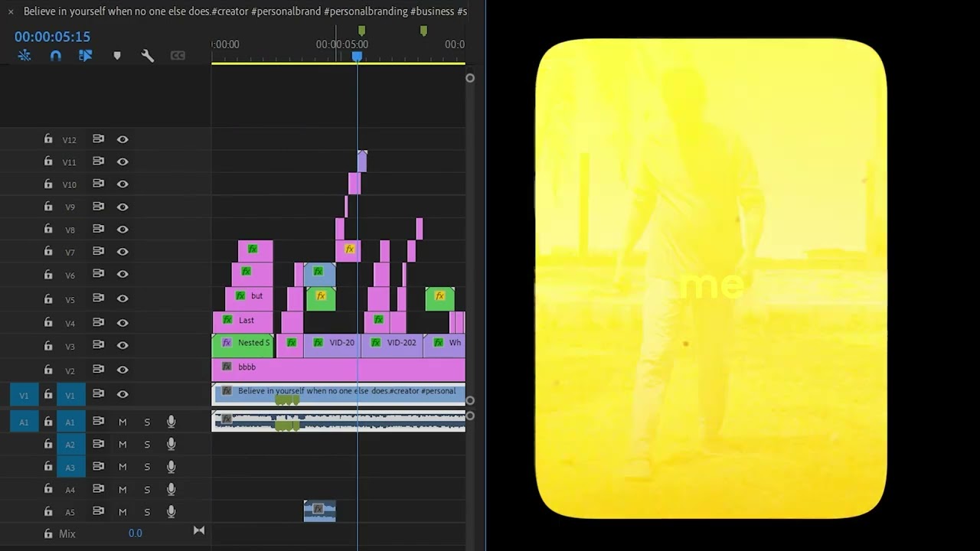Image resolution: width=980 pixels, height=551 pixels.
Task: Click the playhead handle on time ruler
Action: [x=357, y=57]
